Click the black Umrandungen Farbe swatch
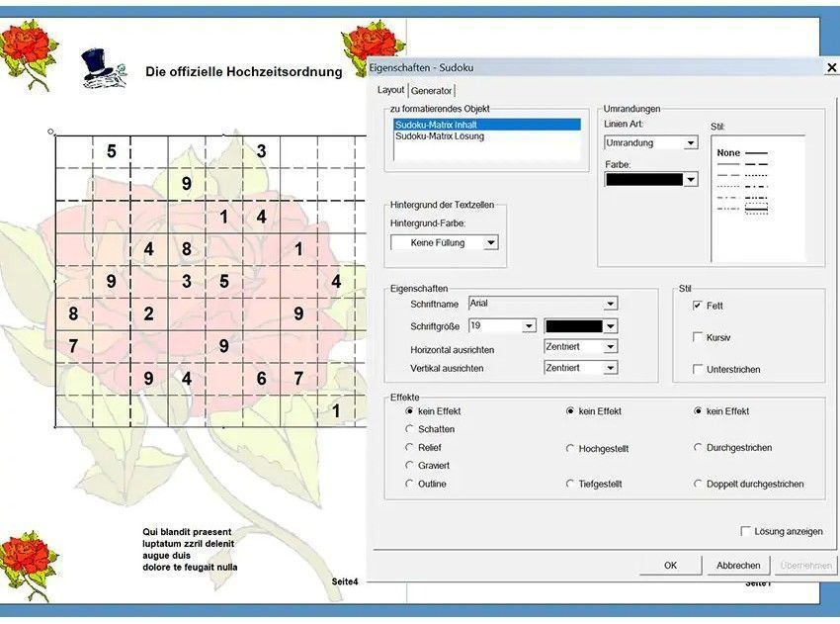 643,180
